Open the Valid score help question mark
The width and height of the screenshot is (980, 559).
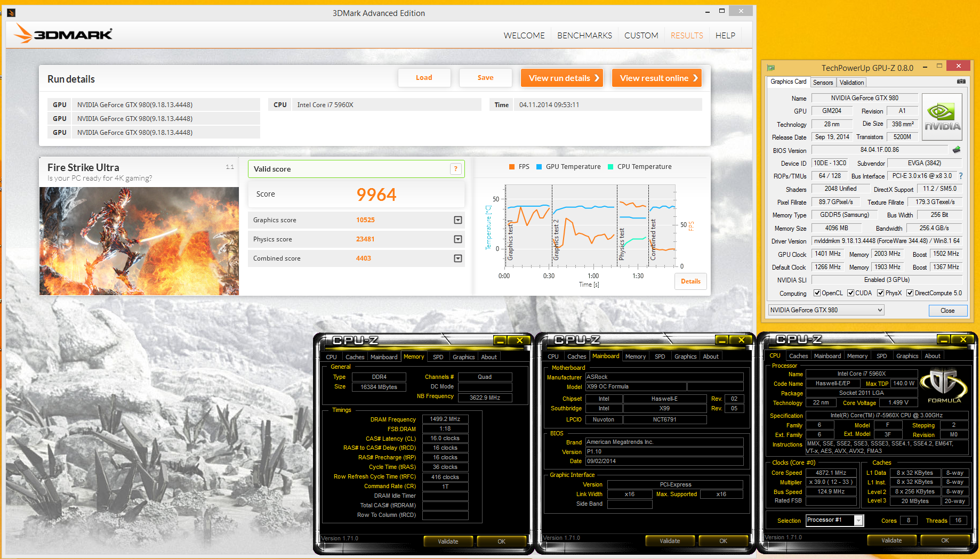click(455, 169)
